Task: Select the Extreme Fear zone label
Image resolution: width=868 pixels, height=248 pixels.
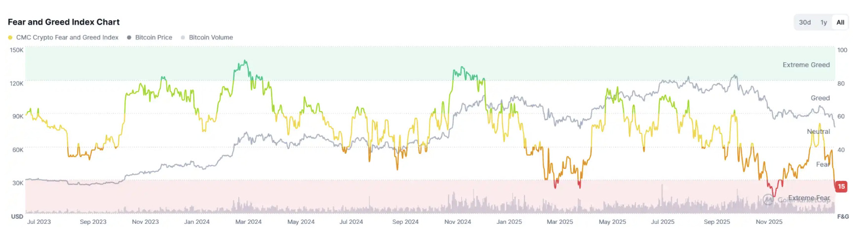Action: 809,198
